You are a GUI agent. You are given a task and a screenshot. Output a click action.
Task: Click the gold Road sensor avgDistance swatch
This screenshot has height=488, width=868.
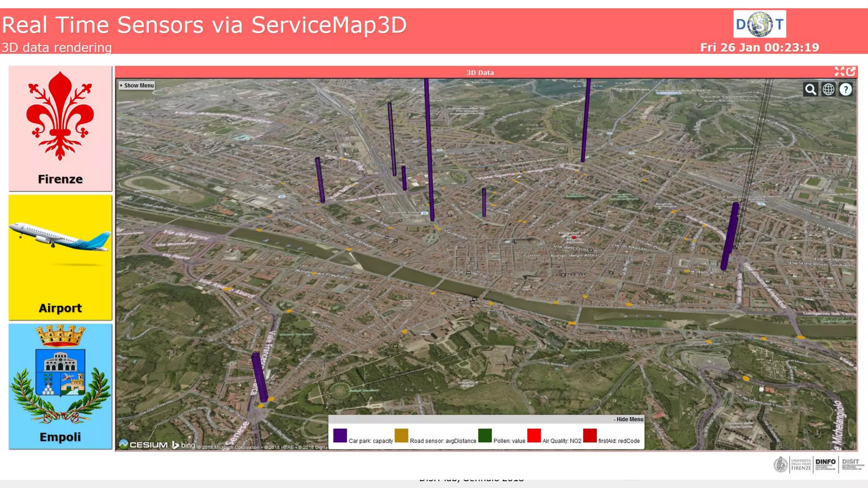(x=401, y=435)
